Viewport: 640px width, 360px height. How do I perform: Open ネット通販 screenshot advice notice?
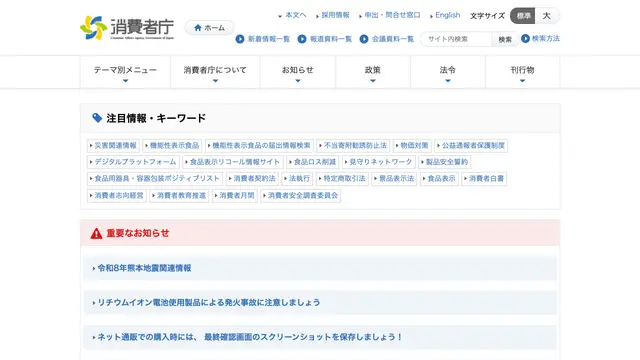click(320, 337)
